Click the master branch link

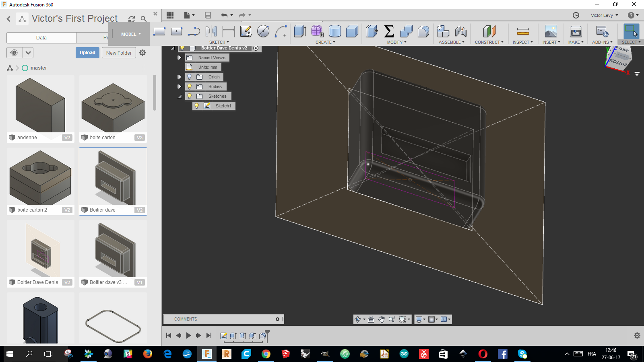coord(39,68)
